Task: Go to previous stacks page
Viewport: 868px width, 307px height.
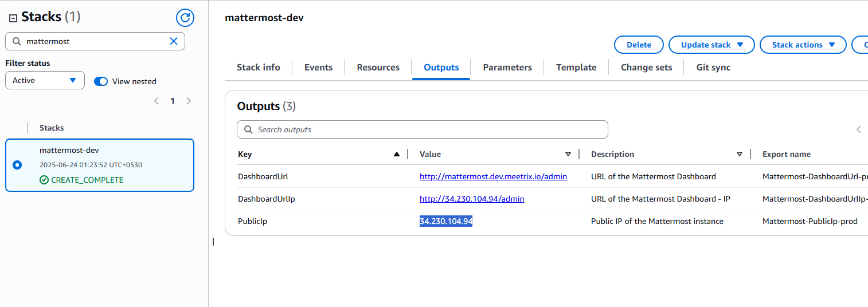Action: pos(156,101)
